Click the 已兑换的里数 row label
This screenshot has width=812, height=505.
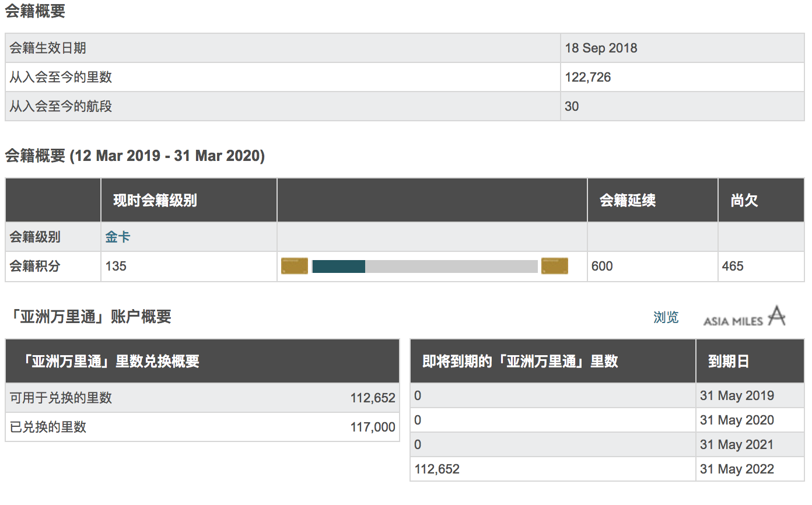(x=48, y=427)
